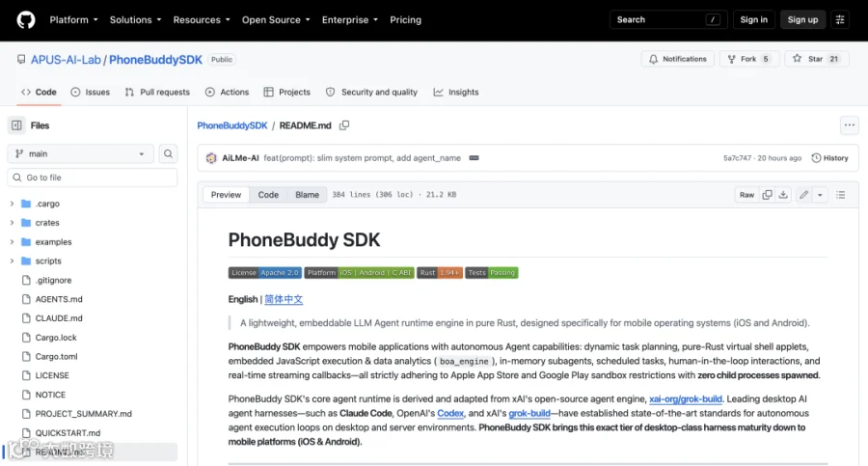Click the GitHub logo icon

click(x=25, y=20)
